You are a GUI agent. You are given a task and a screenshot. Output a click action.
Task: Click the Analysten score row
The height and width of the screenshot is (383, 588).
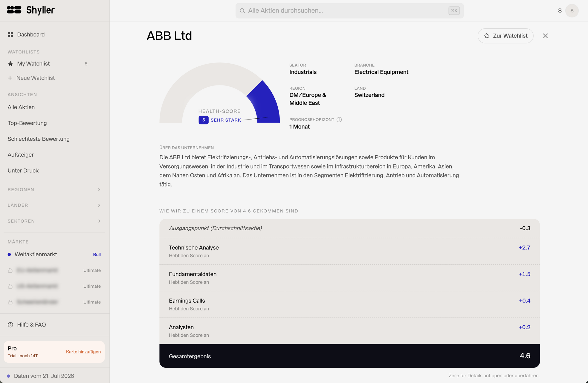[x=349, y=331]
